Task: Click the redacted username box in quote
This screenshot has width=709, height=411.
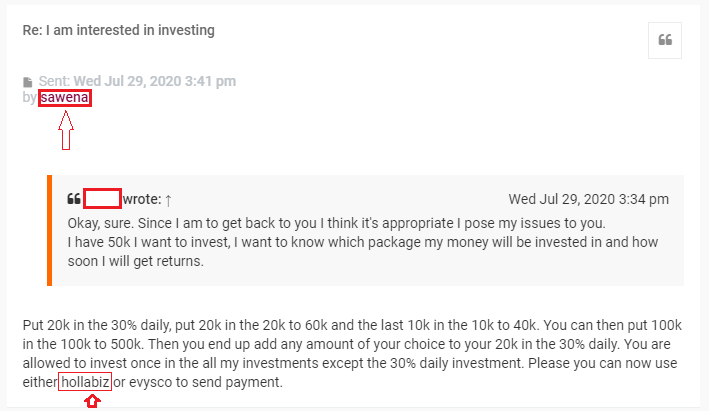Action: (x=102, y=199)
